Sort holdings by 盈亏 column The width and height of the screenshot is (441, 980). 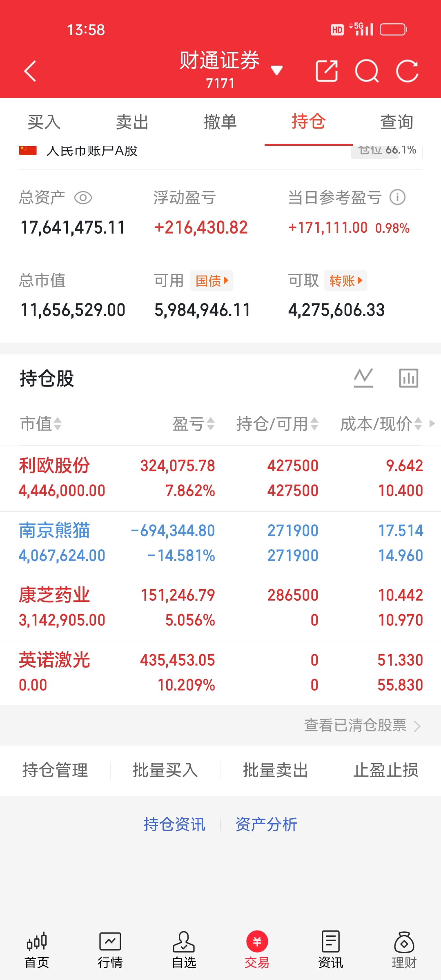point(193,424)
